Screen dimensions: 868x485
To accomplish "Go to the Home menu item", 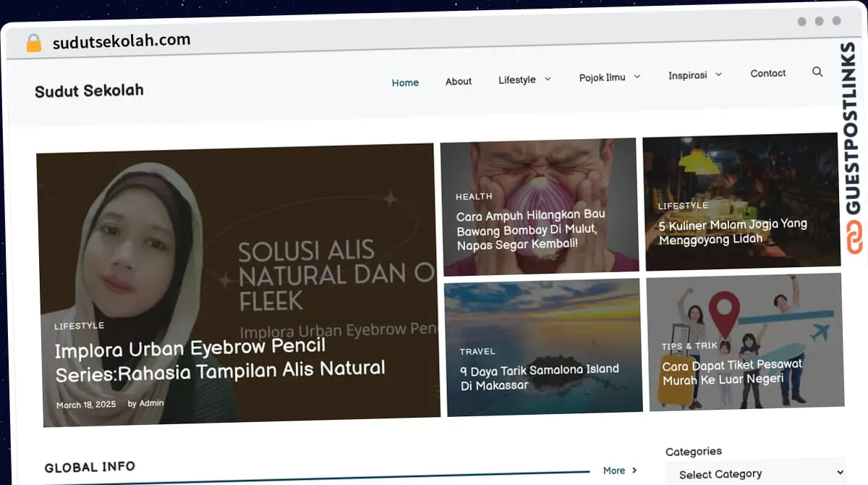I will 405,83.
